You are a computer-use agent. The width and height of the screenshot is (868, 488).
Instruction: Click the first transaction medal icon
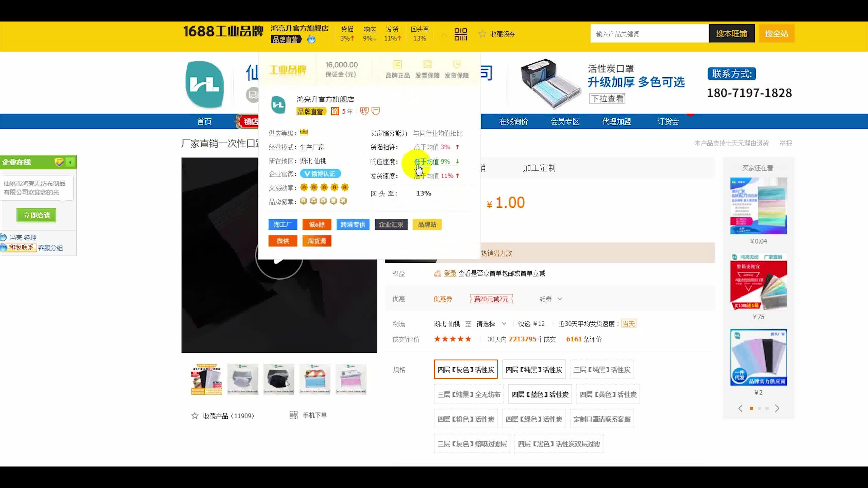tap(304, 187)
